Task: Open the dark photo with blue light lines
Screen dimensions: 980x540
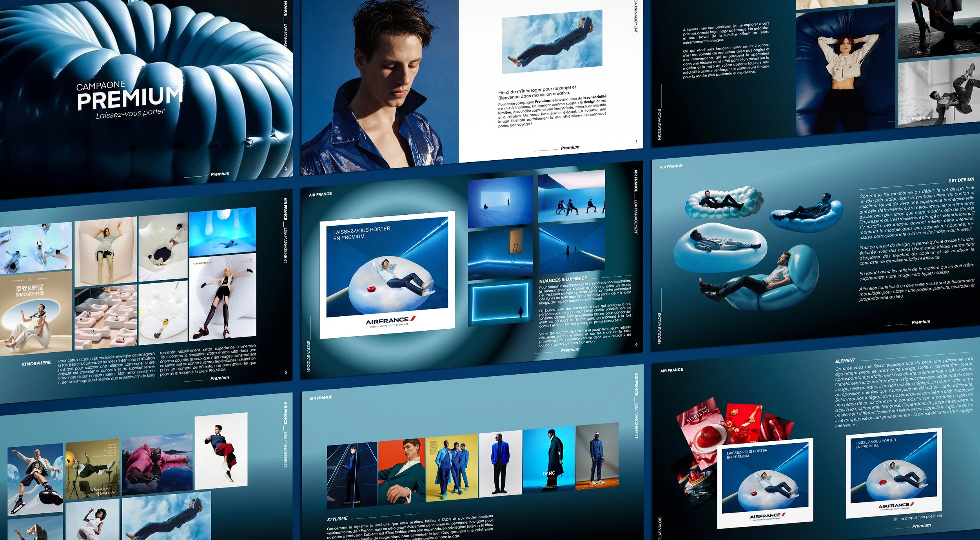Action: 352,476
